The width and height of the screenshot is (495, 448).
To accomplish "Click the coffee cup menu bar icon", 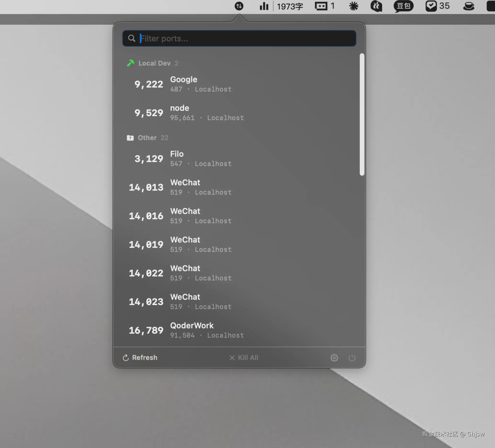I will tap(468, 6).
